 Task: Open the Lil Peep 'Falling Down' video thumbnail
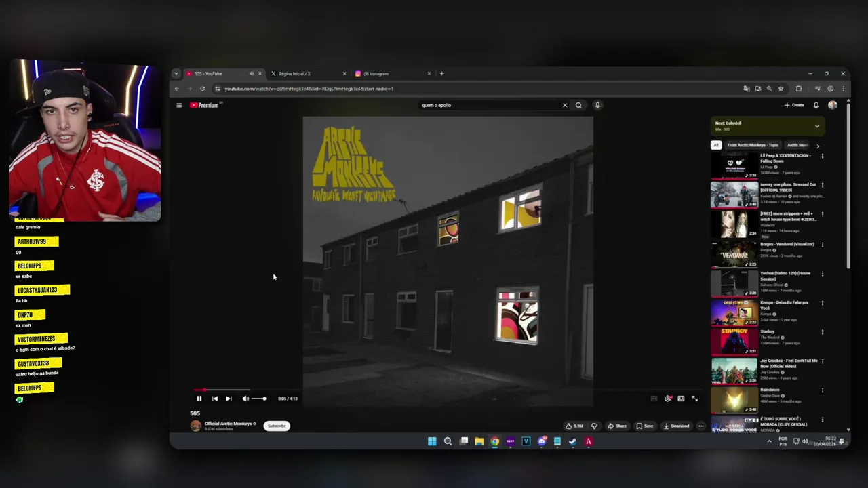734,165
